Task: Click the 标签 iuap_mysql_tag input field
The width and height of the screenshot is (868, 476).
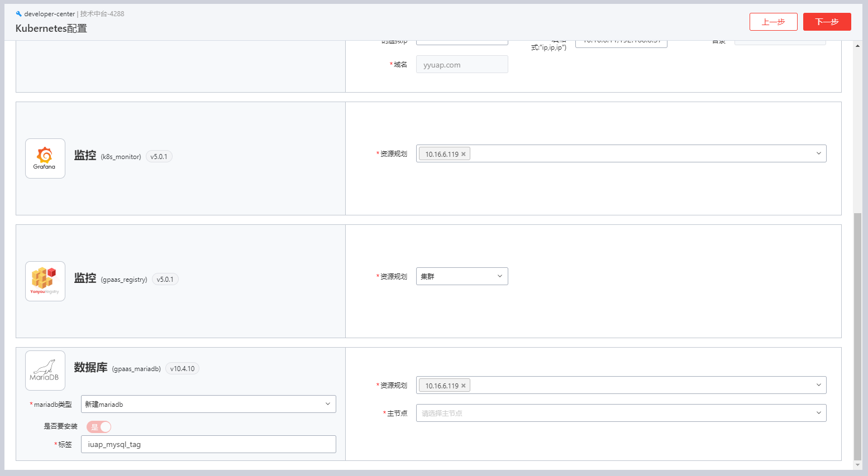Action: coord(208,444)
